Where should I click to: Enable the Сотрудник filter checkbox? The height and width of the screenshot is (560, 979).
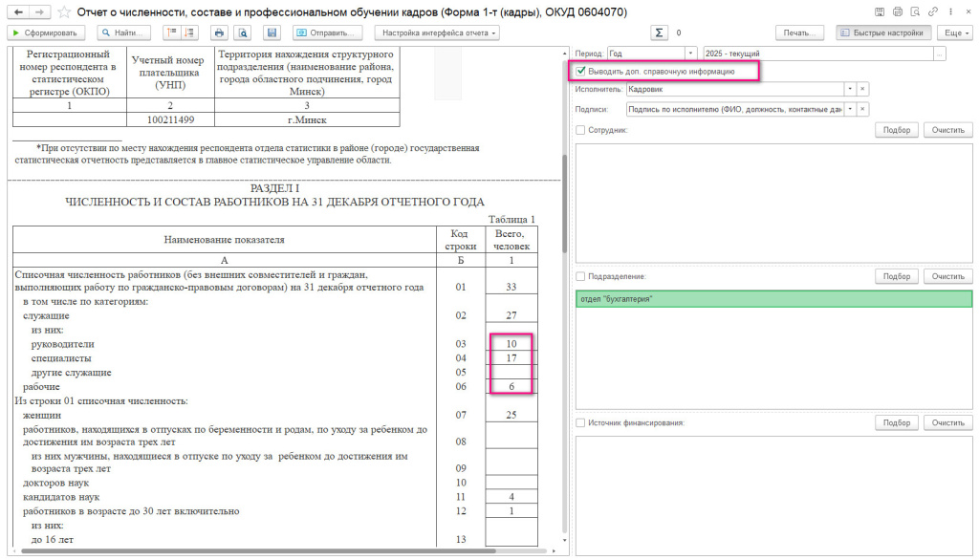(x=581, y=130)
